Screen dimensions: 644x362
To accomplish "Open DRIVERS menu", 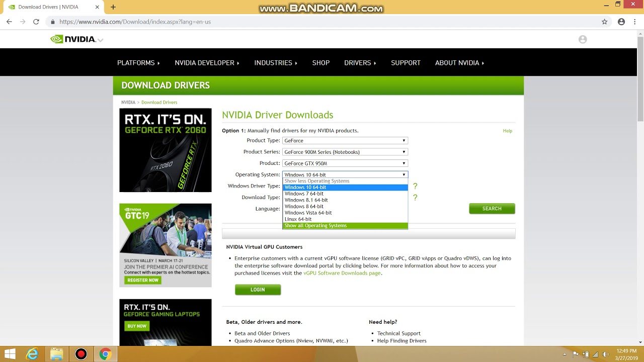I will [x=360, y=63].
